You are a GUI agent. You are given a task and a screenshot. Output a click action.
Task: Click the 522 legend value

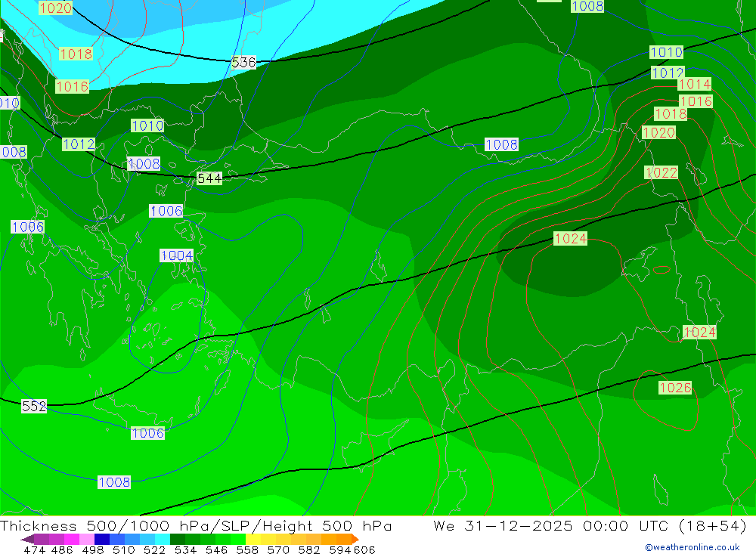pos(154,549)
